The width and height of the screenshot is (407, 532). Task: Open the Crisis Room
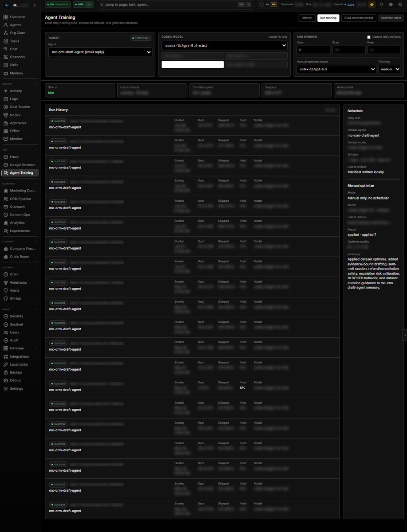coord(20,257)
